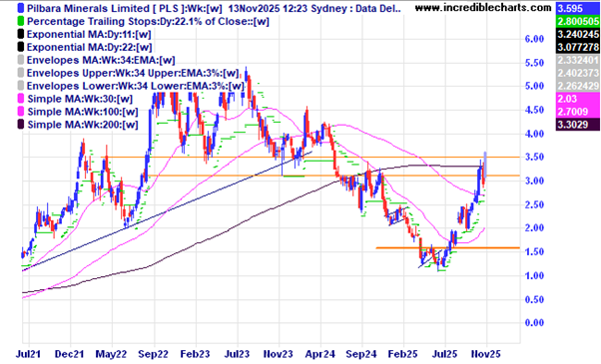Select the Exponential MA:Dy:22 legend label

tap(89, 47)
